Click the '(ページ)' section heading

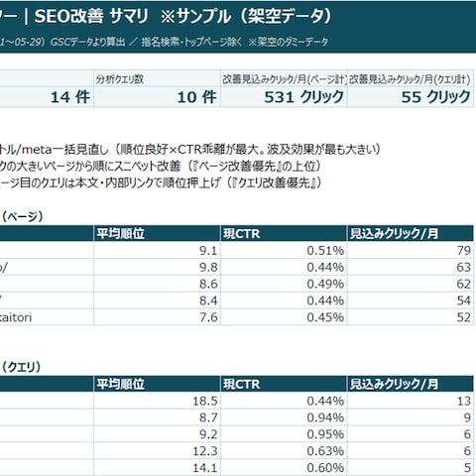(x=23, y=216)
